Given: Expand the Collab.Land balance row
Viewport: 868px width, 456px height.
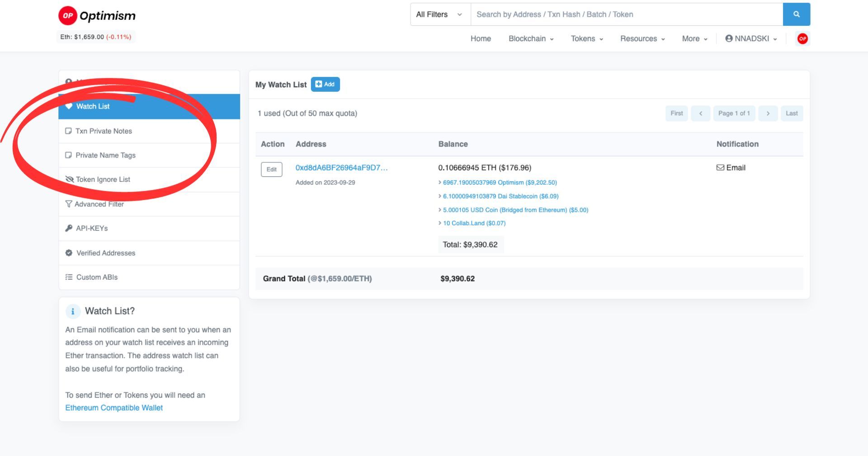Looking at the screenshot, I should click(x=440, y=223).
